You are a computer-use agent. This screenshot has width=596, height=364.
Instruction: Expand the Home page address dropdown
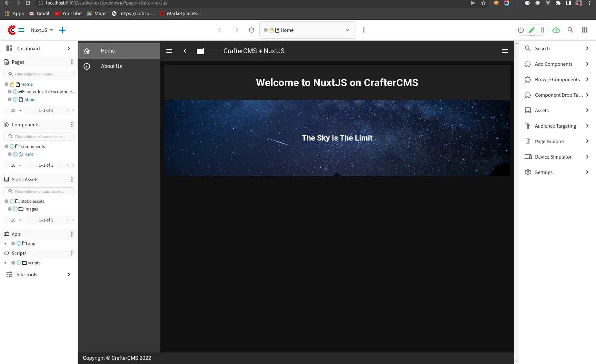[x=347, y=30]
